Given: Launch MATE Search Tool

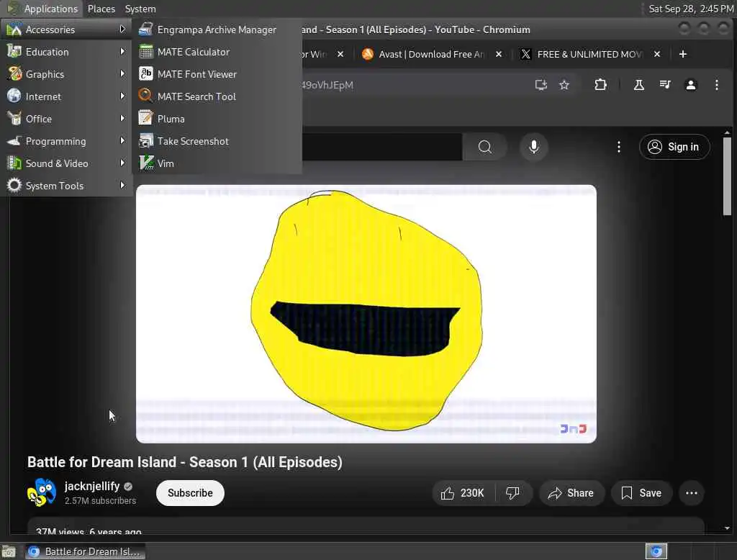Looking at the screenshot, I should (217, 96).
